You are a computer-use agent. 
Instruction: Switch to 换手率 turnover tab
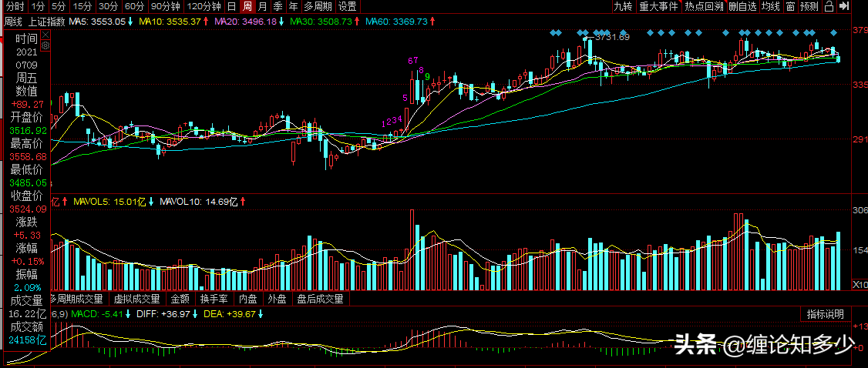(x=214, y=299)
